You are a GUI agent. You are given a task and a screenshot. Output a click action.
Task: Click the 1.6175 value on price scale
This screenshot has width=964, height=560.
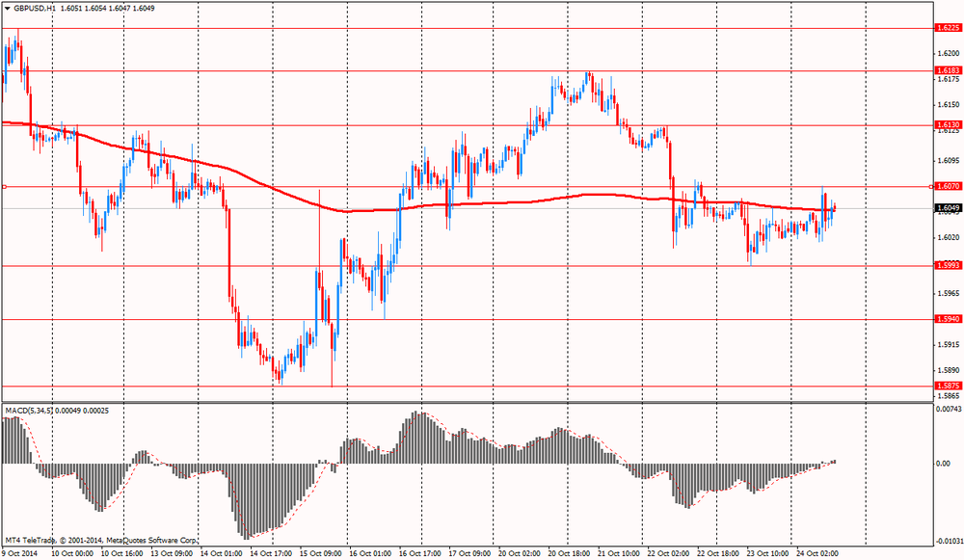coord(949,79)
